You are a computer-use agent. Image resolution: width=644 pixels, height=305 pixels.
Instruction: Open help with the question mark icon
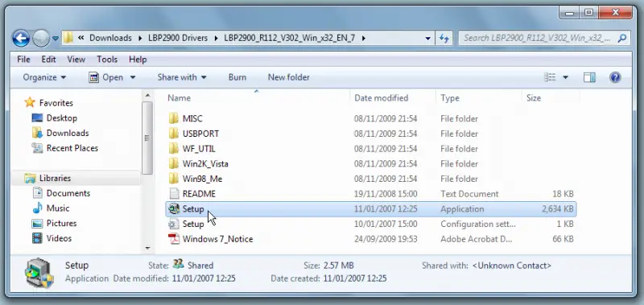tap(615, 77)
